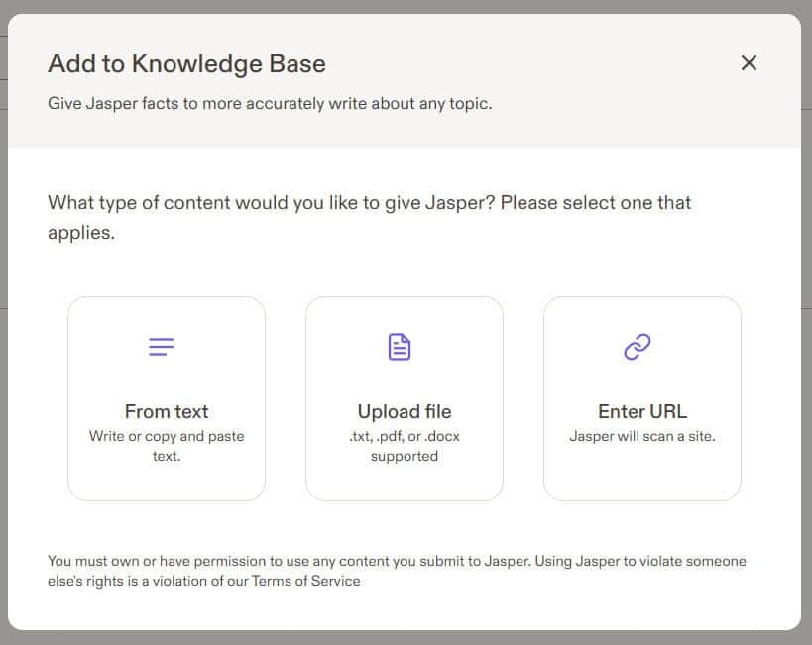Click the document icon in Upload file card
Image resolution: width=812 pixels, height=645 pixels.
(400, 347)
